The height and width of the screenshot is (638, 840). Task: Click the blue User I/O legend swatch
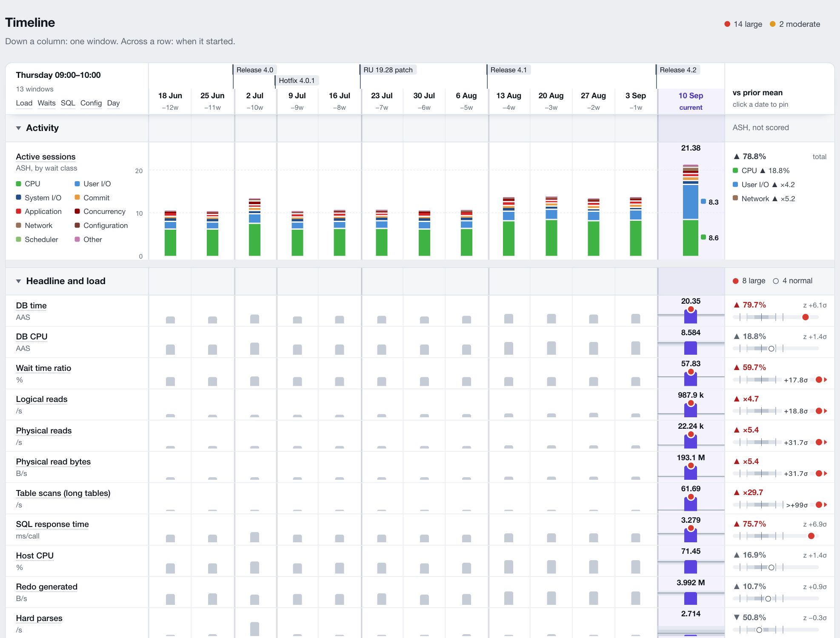point(77,184)
